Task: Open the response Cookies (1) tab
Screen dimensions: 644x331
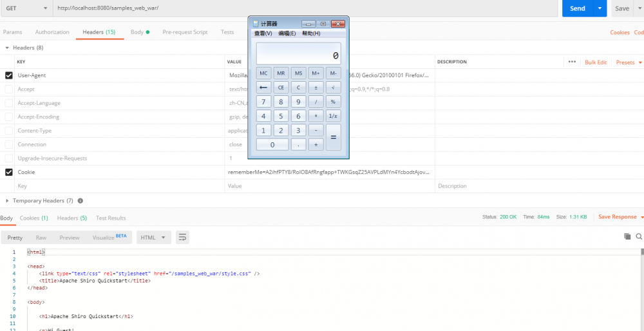Action: (33, 218)
